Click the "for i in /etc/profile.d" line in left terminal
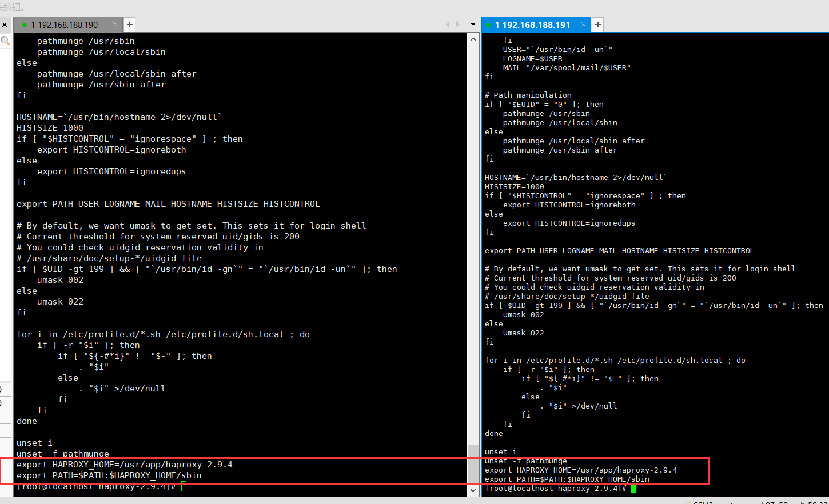 163,334
